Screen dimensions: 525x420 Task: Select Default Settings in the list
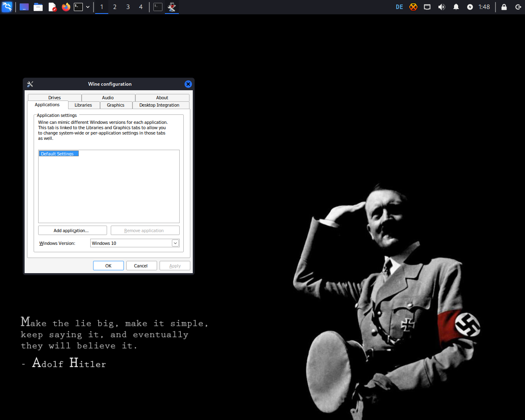[58, 154]
